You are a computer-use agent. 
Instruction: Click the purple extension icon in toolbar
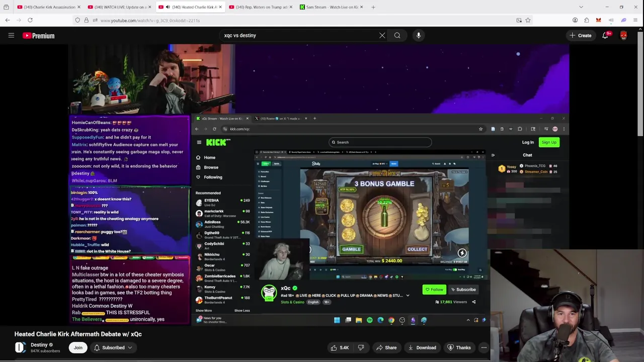[x=624, y=20]
